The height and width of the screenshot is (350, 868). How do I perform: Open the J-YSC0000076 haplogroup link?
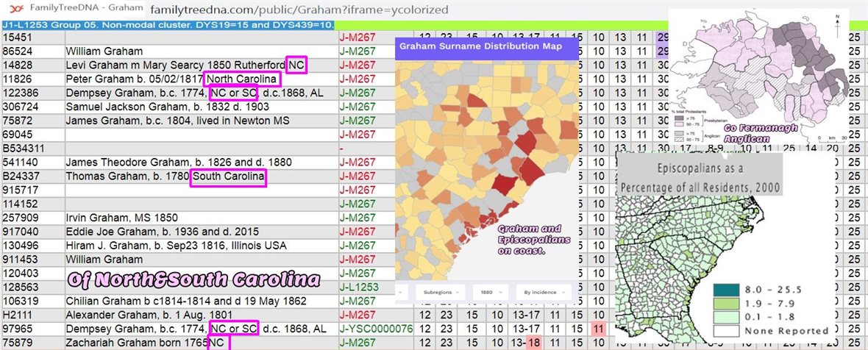click(375, 329)
